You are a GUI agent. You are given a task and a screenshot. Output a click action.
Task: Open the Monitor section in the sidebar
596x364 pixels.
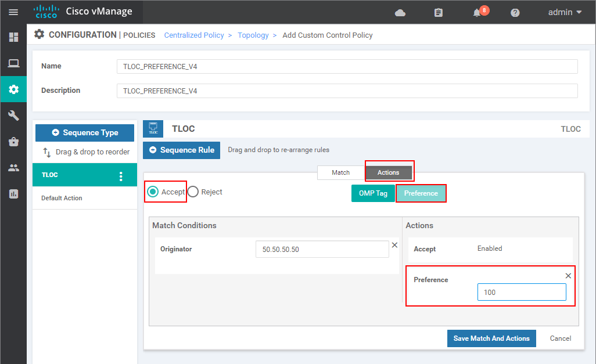point(13,64)
